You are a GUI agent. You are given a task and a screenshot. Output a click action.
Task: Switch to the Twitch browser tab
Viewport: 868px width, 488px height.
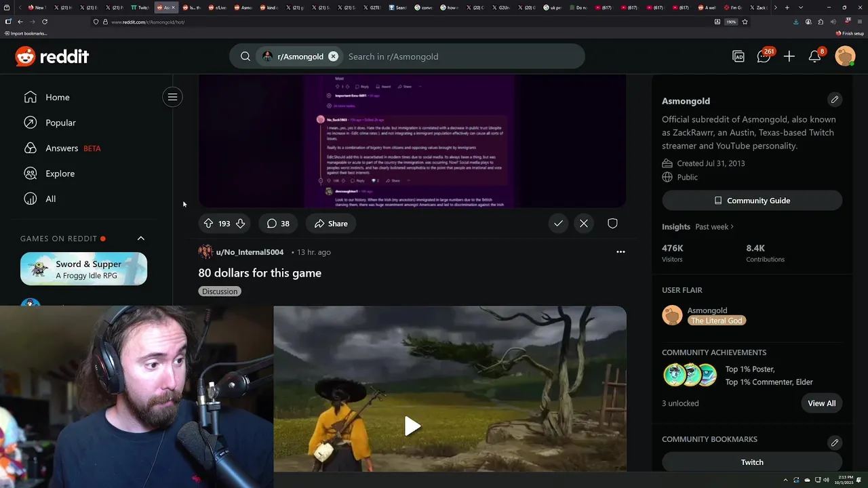(x=140, y=7)
